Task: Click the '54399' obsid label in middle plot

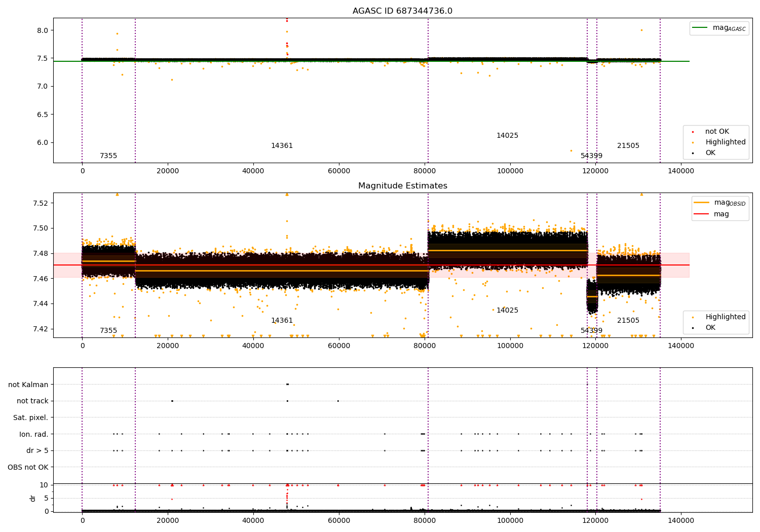Action: [x=591, y=331]
